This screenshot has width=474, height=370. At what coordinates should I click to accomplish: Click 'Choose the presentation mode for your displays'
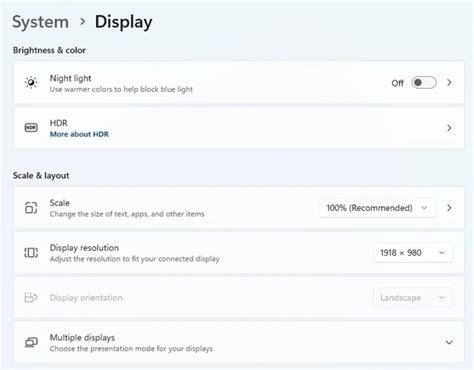coord(131,349)
